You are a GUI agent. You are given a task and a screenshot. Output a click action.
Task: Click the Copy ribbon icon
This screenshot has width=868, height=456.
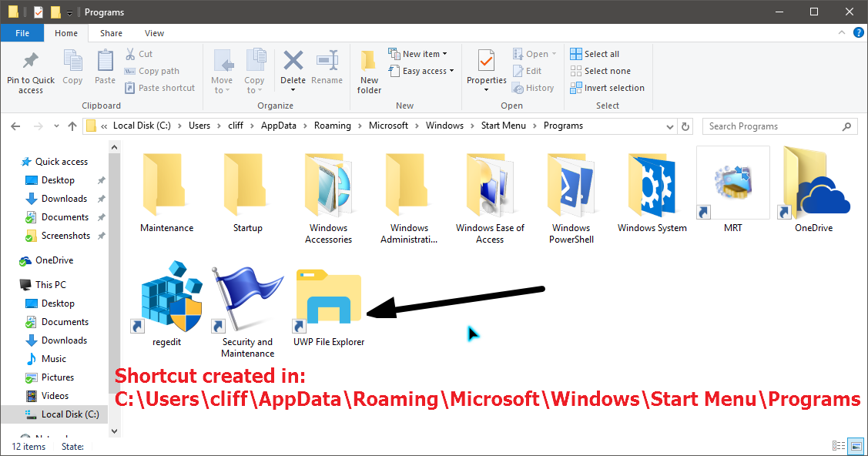72,60
